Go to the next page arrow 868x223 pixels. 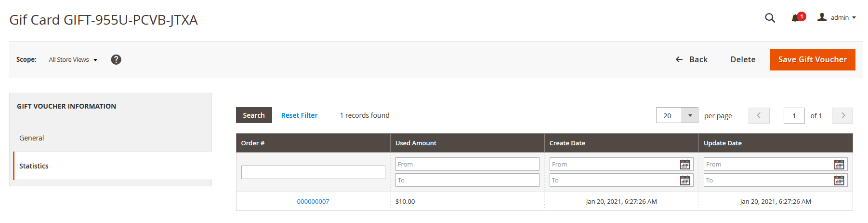(842, 115)
